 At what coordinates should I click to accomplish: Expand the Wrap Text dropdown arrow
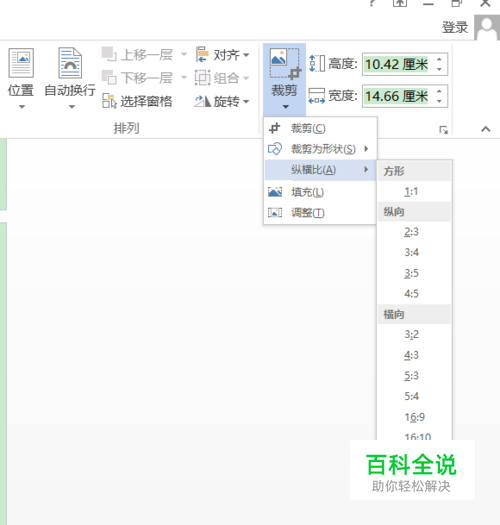coord(72,107)
